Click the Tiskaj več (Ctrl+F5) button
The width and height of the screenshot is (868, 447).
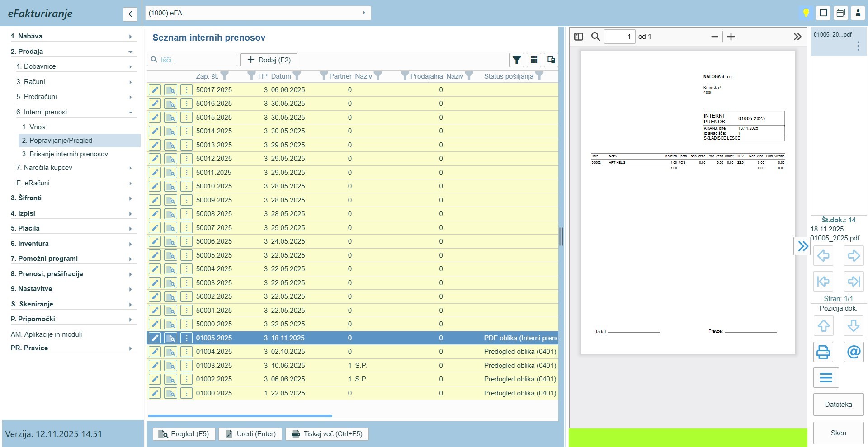tap(327, 434)
